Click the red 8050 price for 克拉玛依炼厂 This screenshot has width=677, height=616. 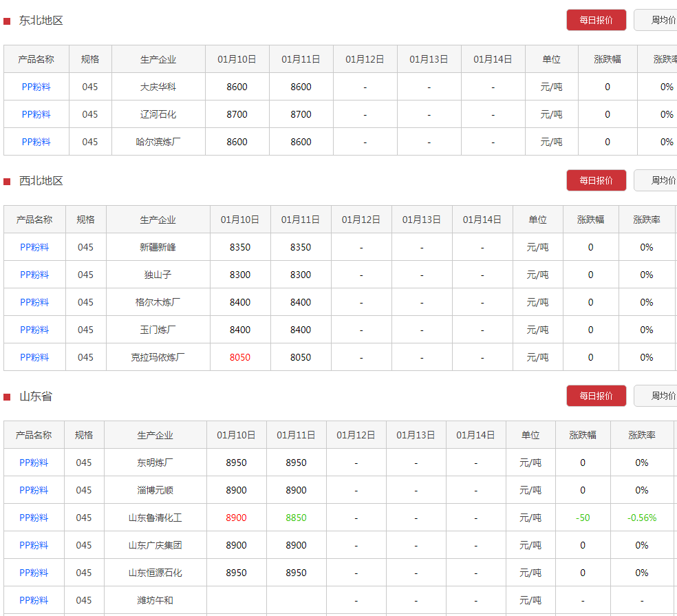[240, 357]
